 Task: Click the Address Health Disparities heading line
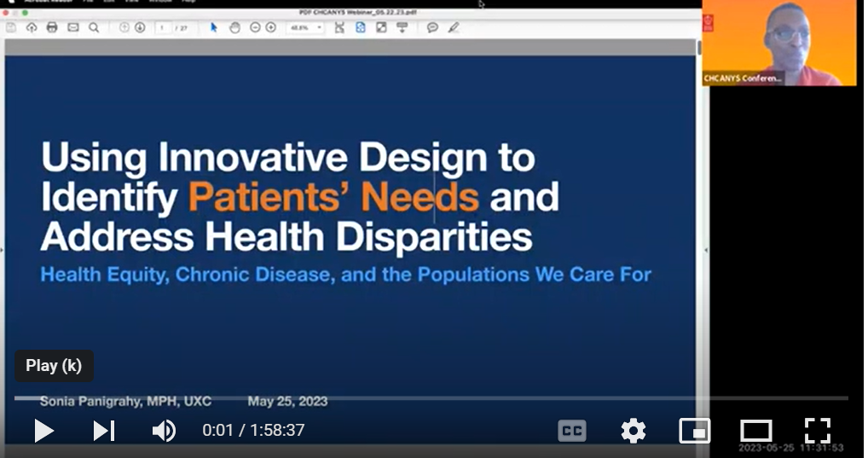coord(286,237)
